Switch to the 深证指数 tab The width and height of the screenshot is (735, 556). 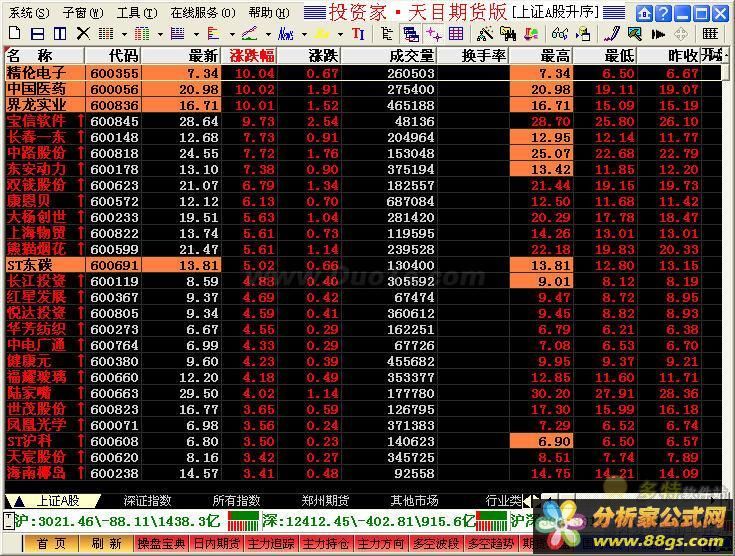click(x=147, y=501)
